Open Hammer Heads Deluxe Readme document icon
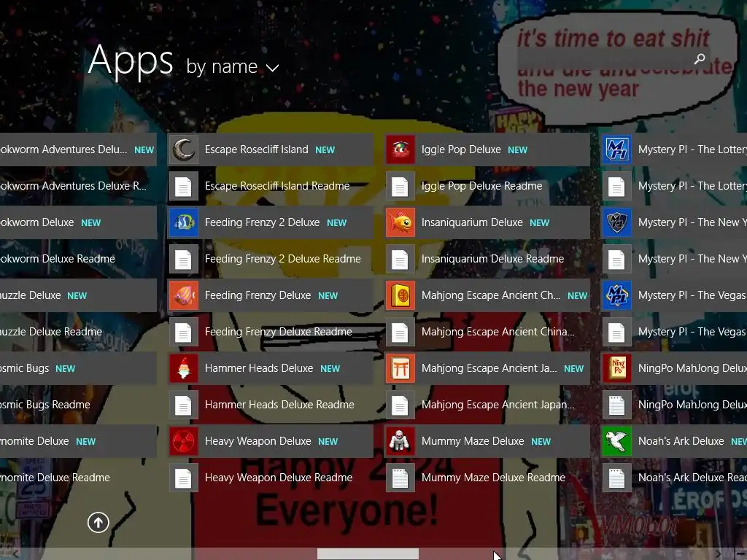The height and width of the screenshot is (560, 747). point(183,405)
